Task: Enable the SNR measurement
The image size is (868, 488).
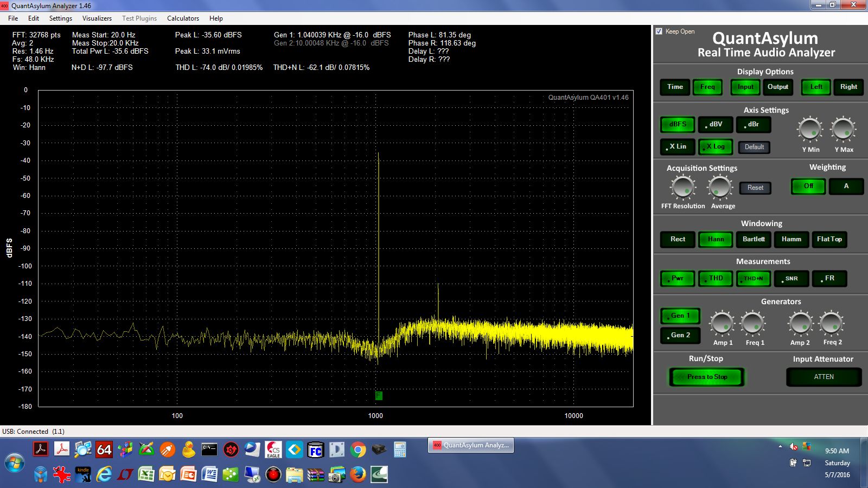Action: 792,279
